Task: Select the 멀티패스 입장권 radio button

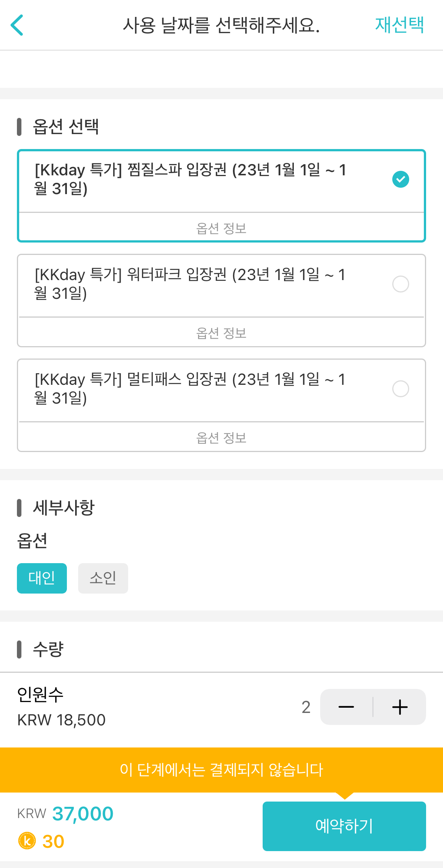Action: 401,389
